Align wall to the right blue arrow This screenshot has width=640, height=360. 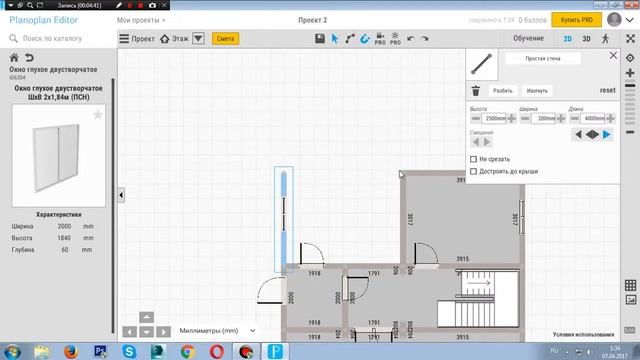(x=607, y=134)
